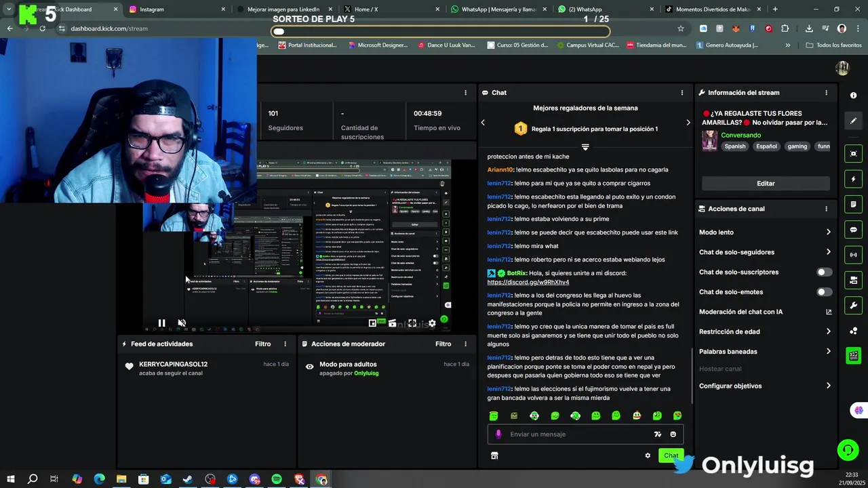Image resolution: width=868 pixels, height=488 pixels.
Task: Click the chat panel scrollbar
Action: click(x=691, y=375)
